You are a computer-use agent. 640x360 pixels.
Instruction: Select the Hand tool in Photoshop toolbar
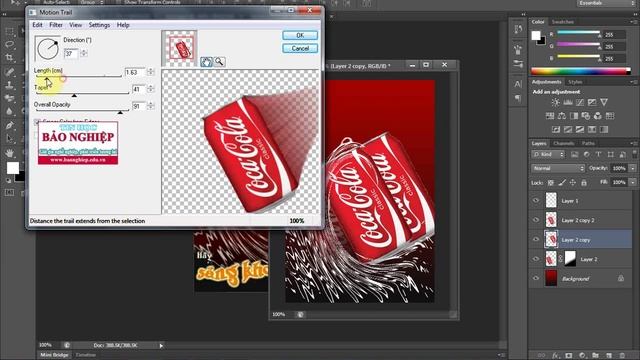tap(10, 153)
